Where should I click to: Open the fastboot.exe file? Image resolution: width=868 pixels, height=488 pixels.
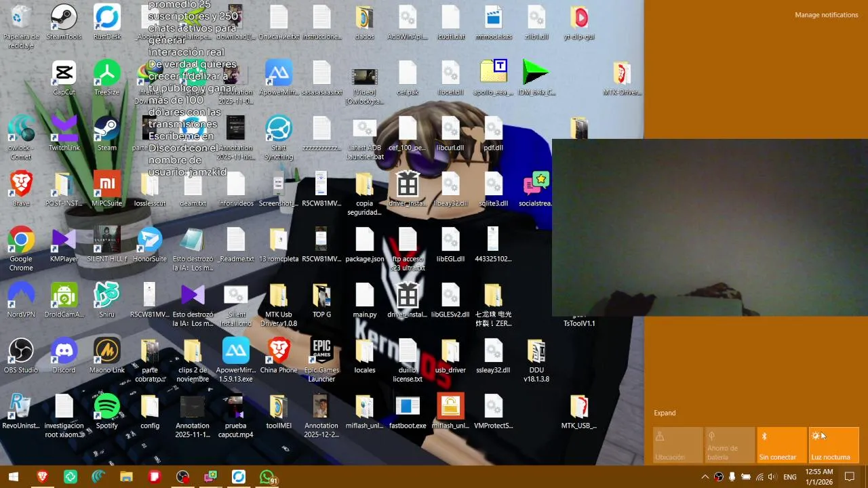point(408,411)
